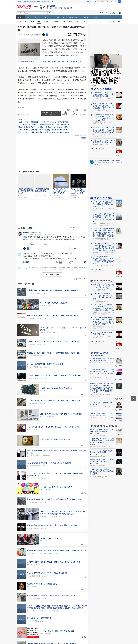Select the エキスパート navigation tab

[x=48, y=17]
